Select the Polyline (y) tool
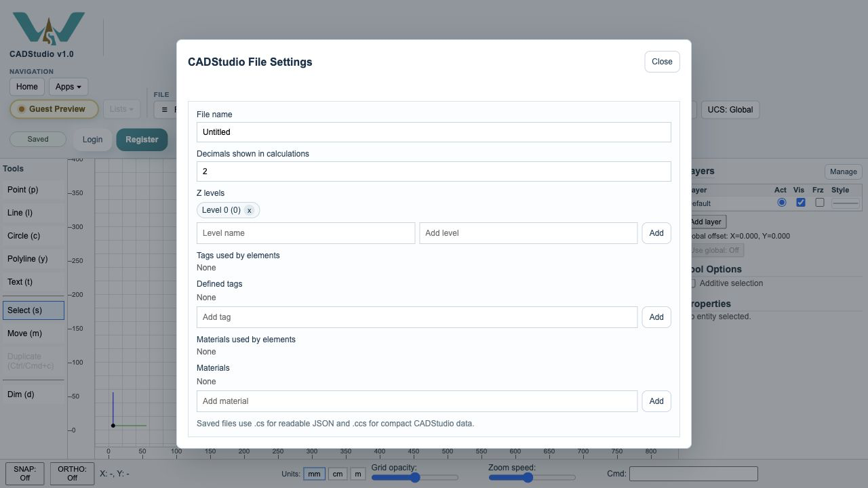The width and height of the screenshot is (868, 488). pyautogui.click(x=33, y=259)
